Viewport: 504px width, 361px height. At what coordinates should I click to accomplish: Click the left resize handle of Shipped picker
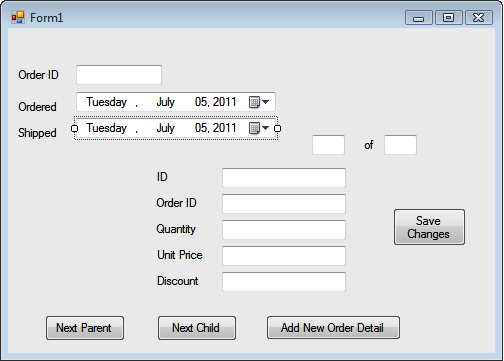pos(74,128)
